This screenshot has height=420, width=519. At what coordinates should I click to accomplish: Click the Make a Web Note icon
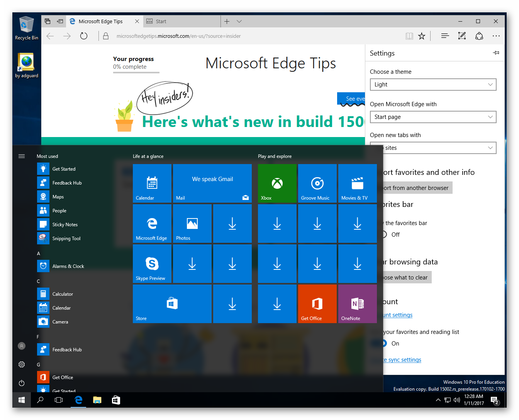coord(462,36)
